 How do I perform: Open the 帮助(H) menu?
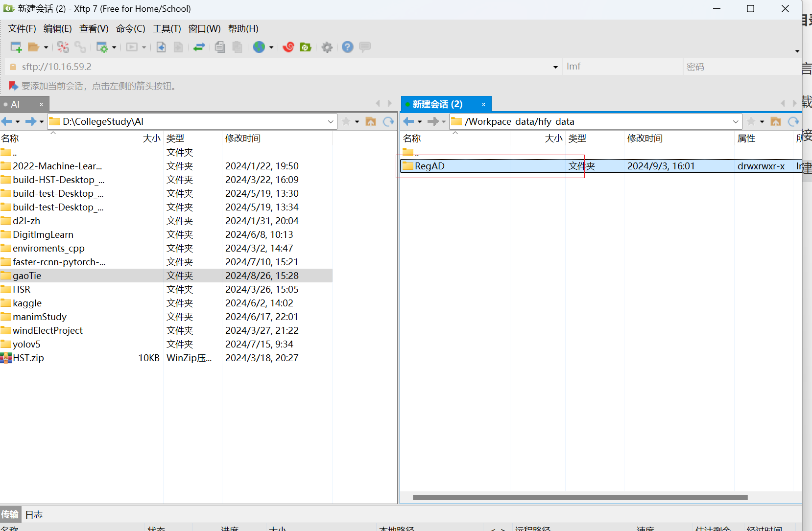coord(243,29)
